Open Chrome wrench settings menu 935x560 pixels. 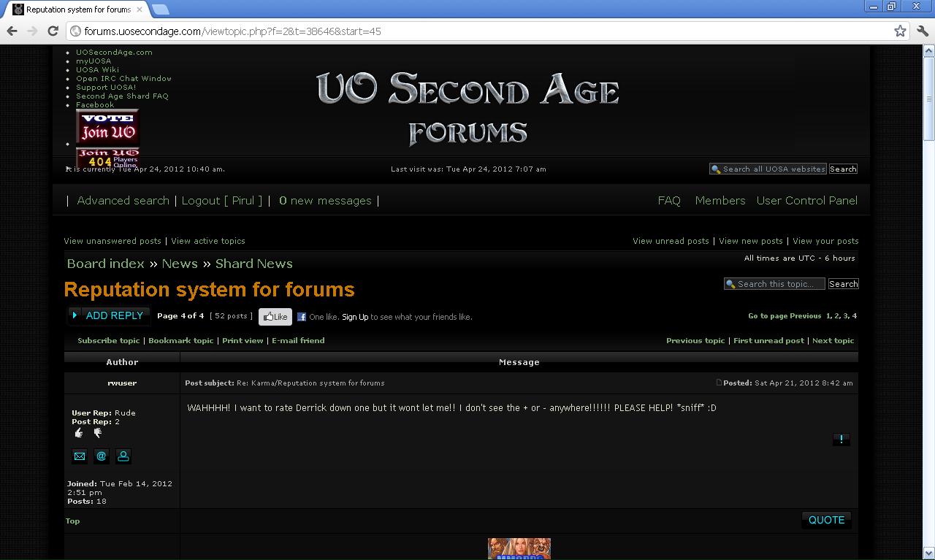922,31
